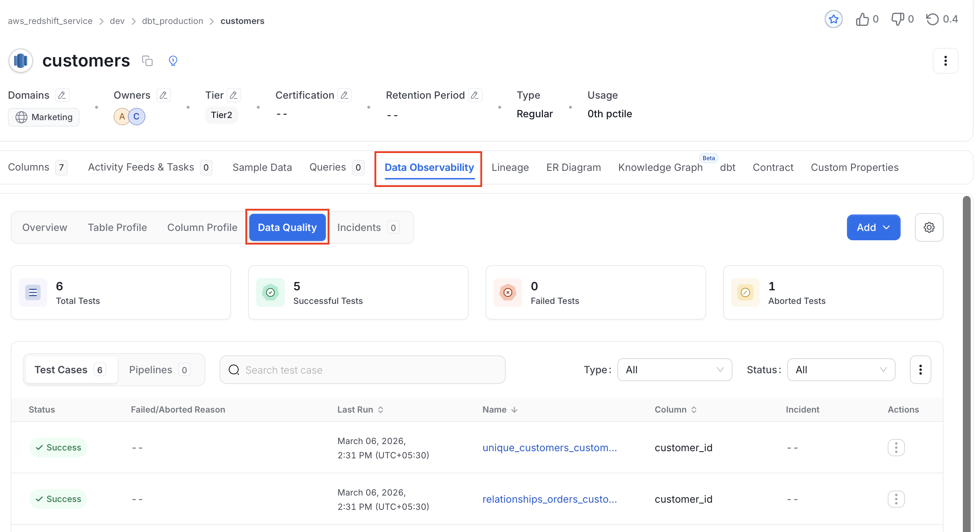980x532 pixels.
Task: Click the search magnifier icon
Action: pos(234,370)
